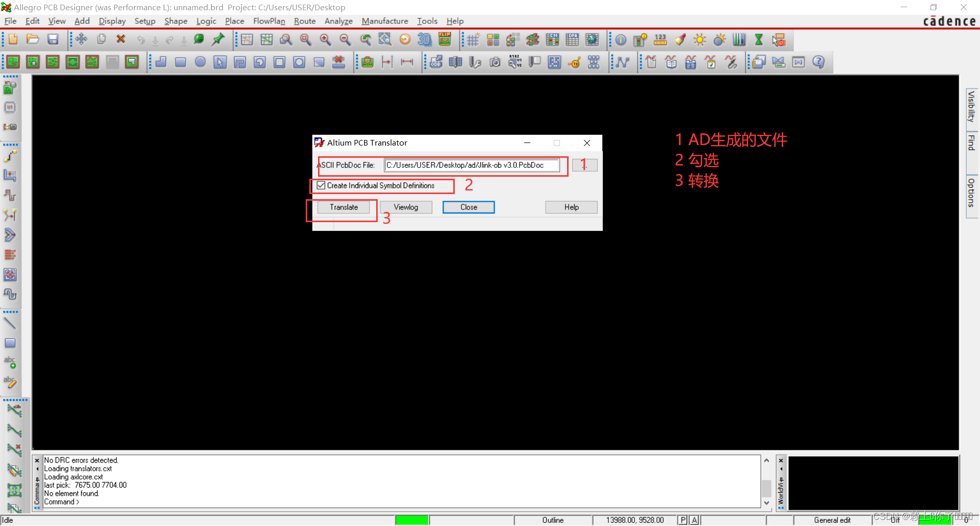980x526 pixels.
Task: Close the Altium PCB Translator dialog
Action: click(587, 143)
